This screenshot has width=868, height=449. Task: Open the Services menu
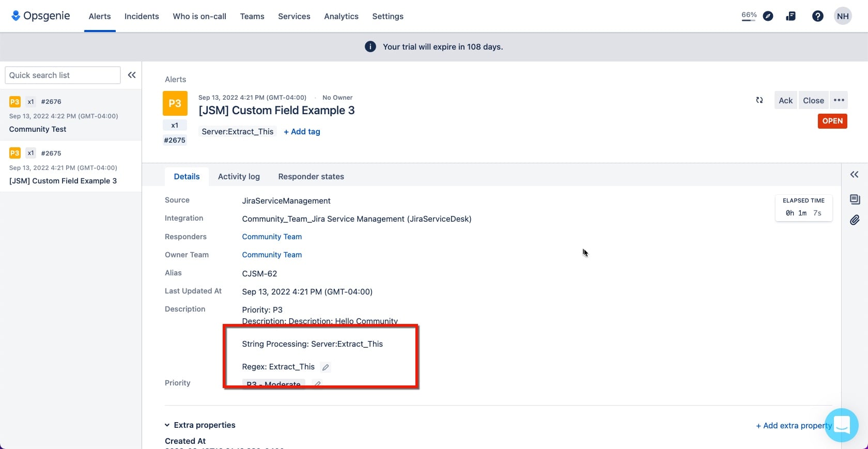[x=294, y=16]
